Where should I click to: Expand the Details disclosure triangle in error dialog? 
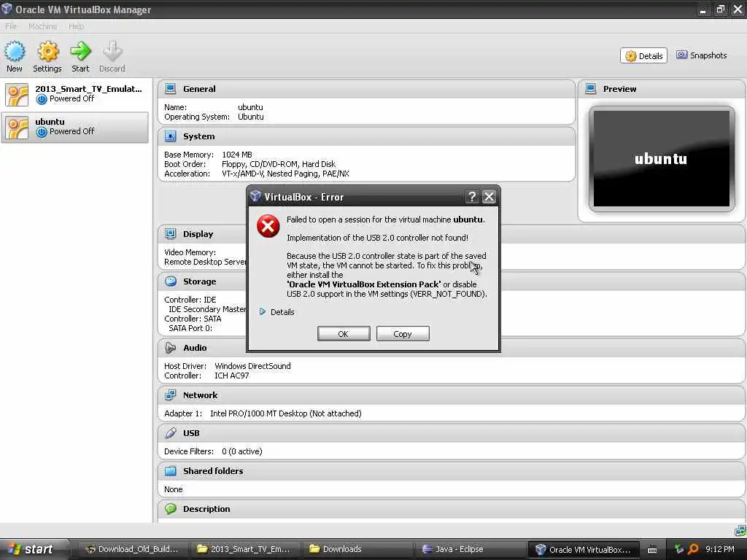[262, 311]
